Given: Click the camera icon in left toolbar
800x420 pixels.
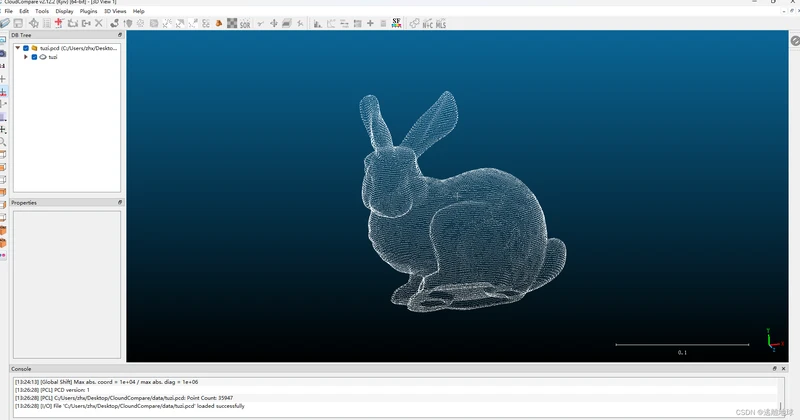Looking at the screenshot, I should [x=3, y=54].
